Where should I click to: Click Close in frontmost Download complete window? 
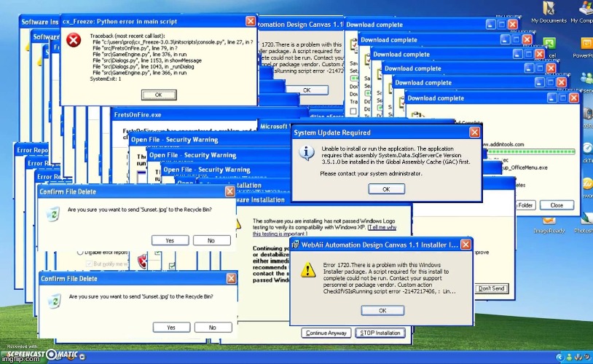tap(557, 205)
